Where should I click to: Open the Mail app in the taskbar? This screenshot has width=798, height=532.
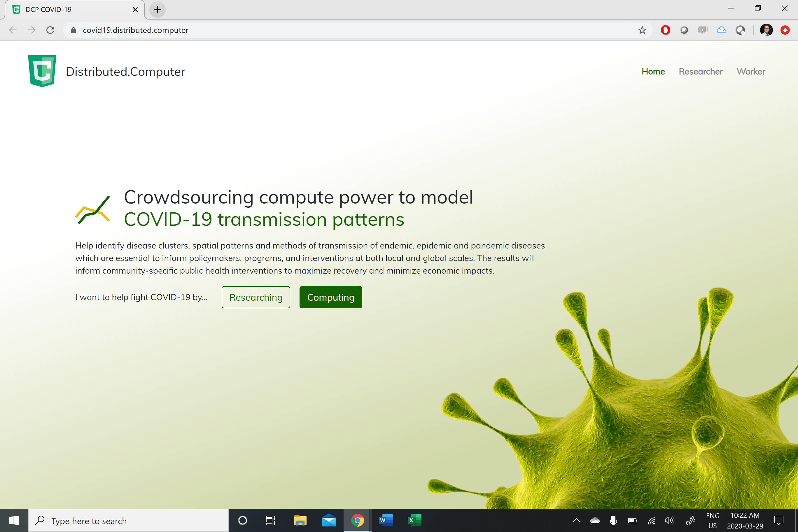[329, 520]
